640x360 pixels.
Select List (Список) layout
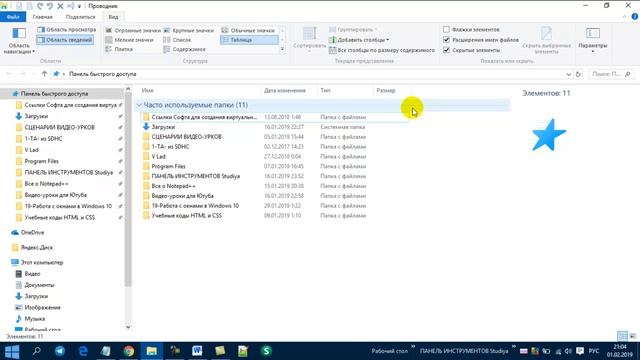coord(177,40)
